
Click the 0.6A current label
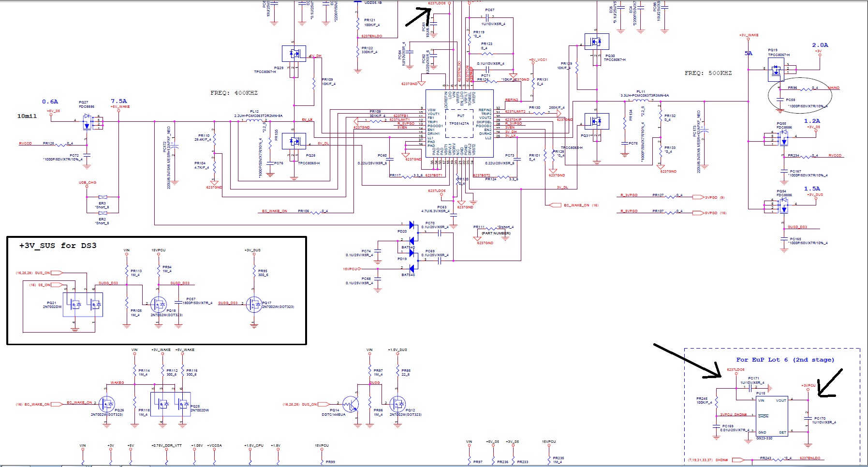coord(50,102)
